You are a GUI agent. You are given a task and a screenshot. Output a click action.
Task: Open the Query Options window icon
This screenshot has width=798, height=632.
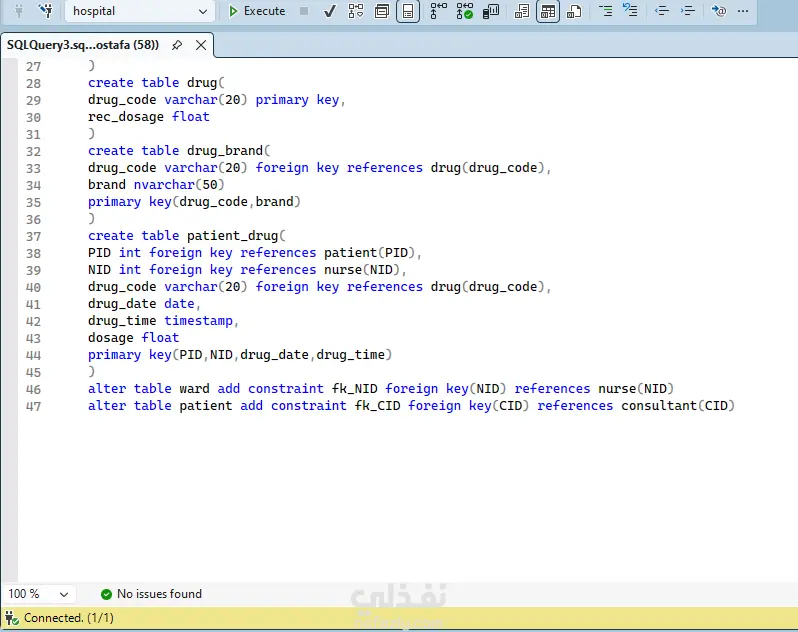pos(382,11)
